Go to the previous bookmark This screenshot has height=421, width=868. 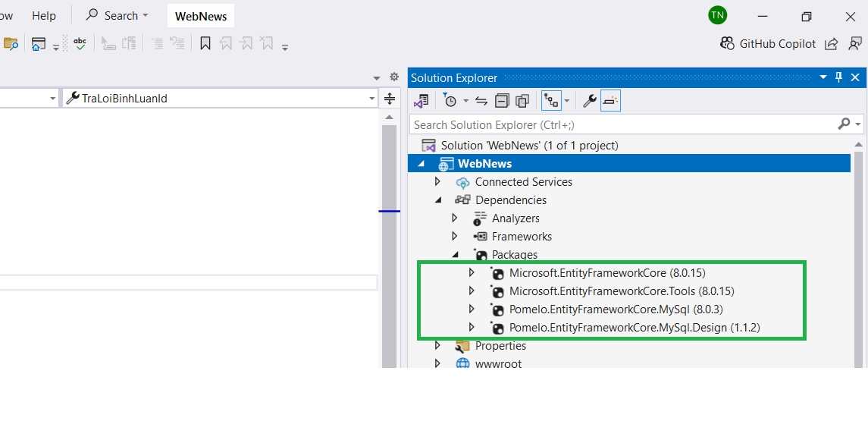[x=226, y=44]
